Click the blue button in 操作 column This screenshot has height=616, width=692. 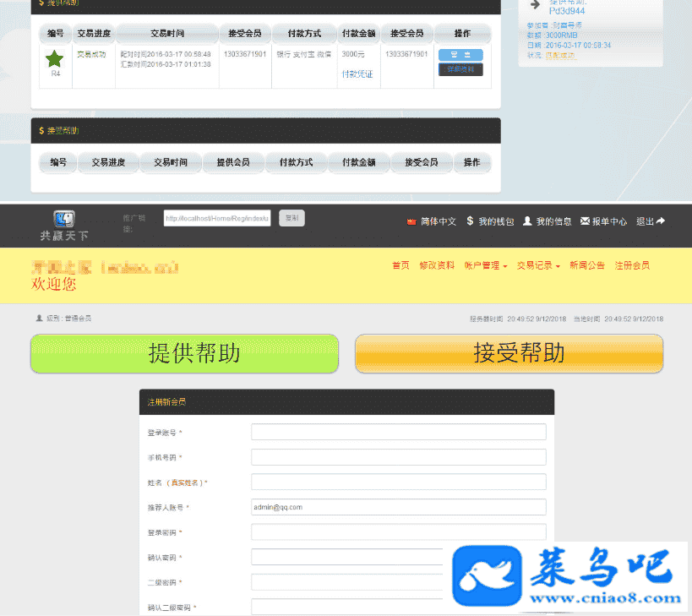pos(460,55)
